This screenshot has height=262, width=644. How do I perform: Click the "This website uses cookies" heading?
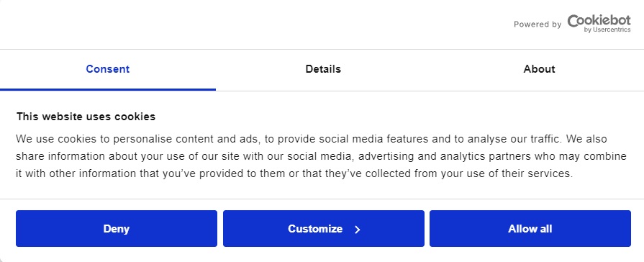(86, 117)
